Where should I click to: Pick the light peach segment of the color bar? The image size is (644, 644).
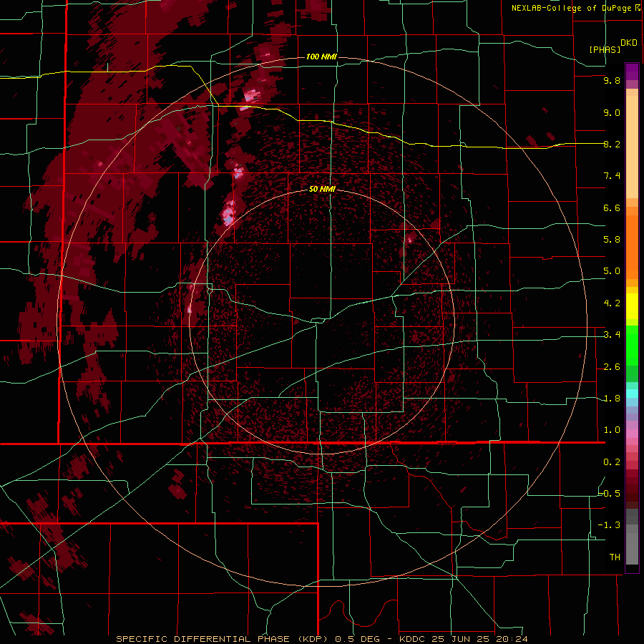(632, 148)
